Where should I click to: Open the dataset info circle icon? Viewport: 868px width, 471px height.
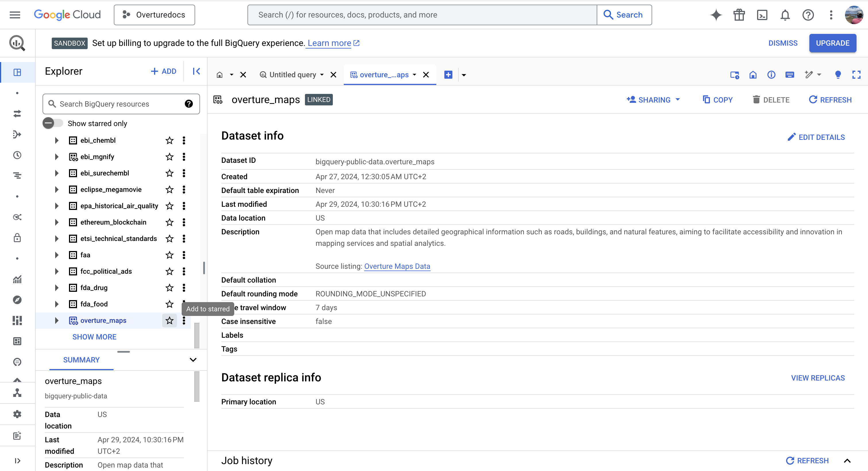click(771, 75)
